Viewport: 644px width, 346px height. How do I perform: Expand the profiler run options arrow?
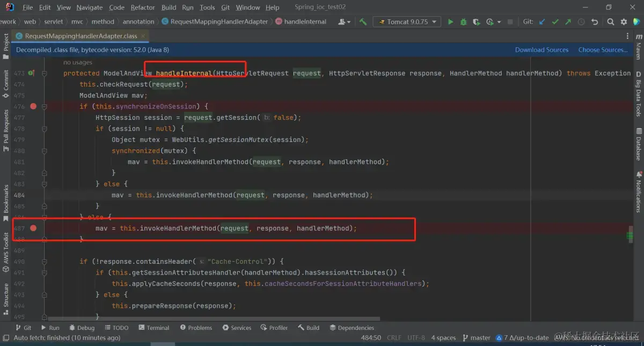coord(498,22)
